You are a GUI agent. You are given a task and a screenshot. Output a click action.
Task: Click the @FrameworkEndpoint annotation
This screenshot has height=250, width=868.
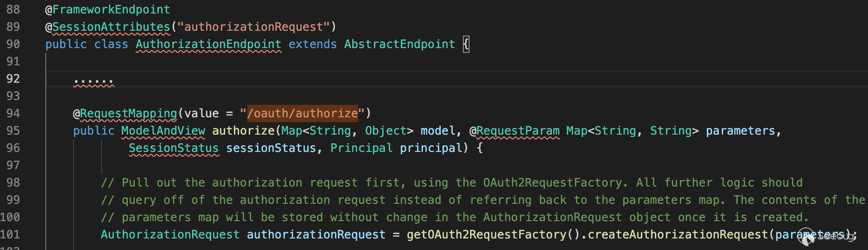(x=107, y=10)
